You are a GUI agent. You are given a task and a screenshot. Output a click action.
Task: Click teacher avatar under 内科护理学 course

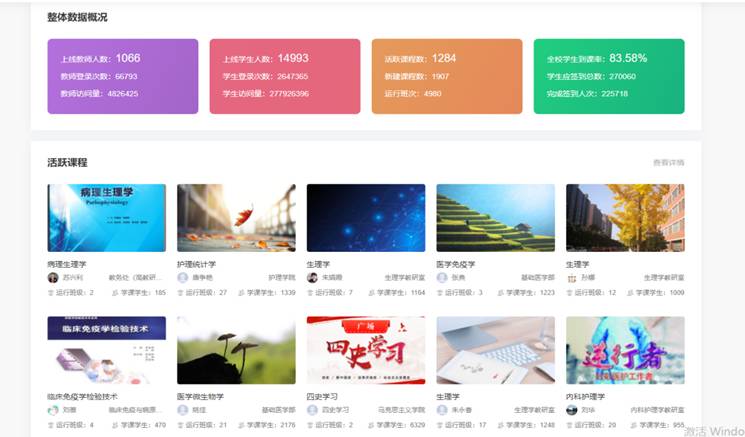[x=572, y=410]
